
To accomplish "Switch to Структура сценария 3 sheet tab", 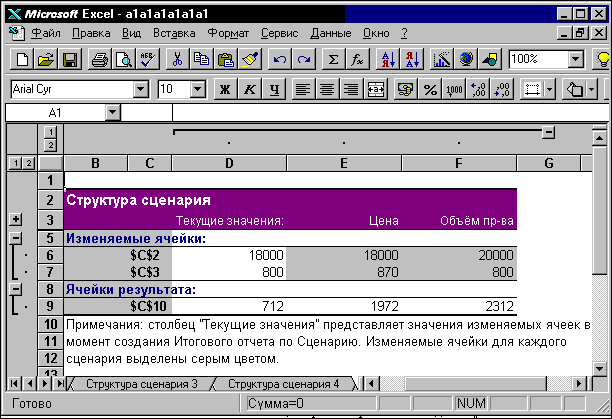I will (142, 384).
